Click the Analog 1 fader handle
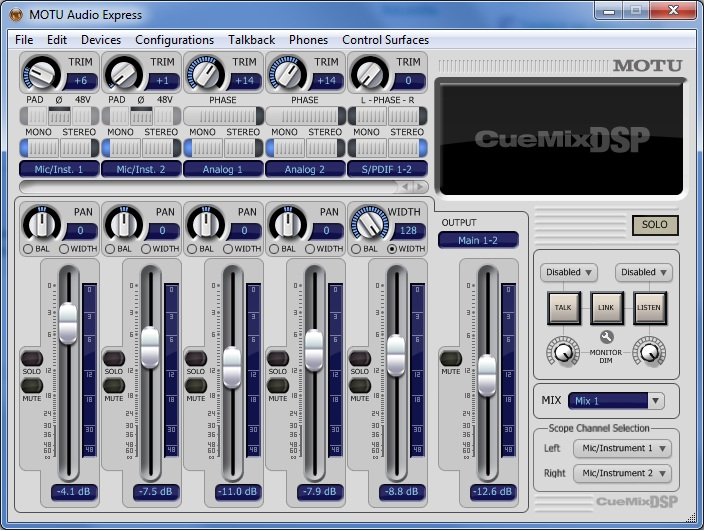The image size is (706, 531). pos(232,368)
